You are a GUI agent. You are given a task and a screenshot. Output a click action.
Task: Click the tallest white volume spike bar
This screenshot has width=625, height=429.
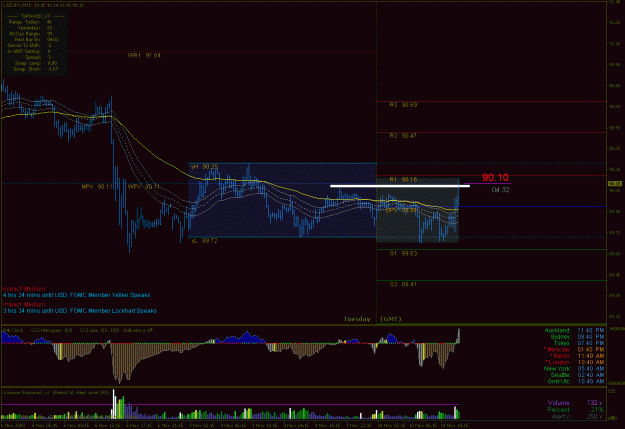pos(114,404)
